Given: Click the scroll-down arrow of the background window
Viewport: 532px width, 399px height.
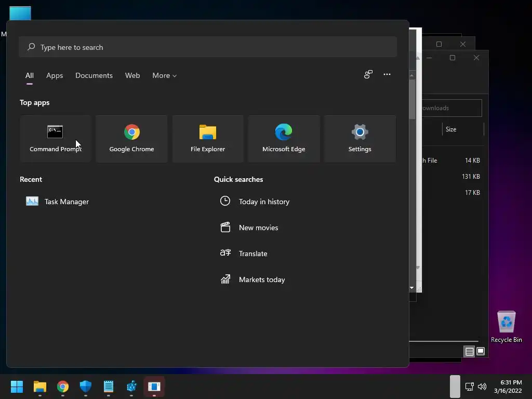Looking at the screenshot, I should pyautogui.click(x=411, y=288).
